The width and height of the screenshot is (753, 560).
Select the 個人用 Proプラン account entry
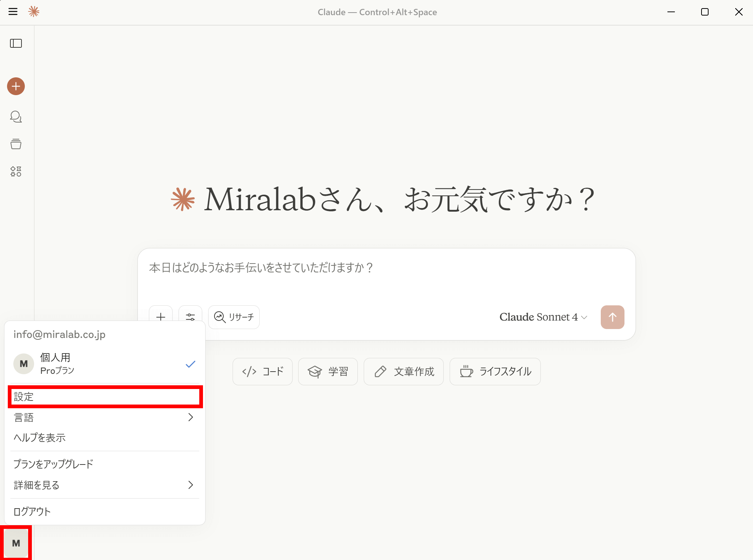coord(105,363)
